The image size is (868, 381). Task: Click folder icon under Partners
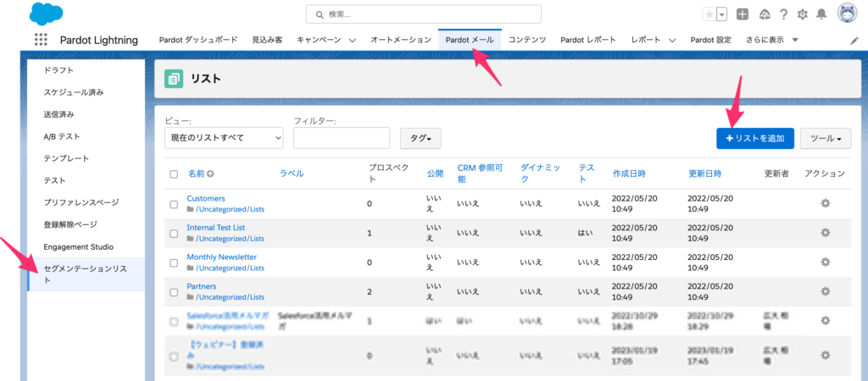click(191, 297)
